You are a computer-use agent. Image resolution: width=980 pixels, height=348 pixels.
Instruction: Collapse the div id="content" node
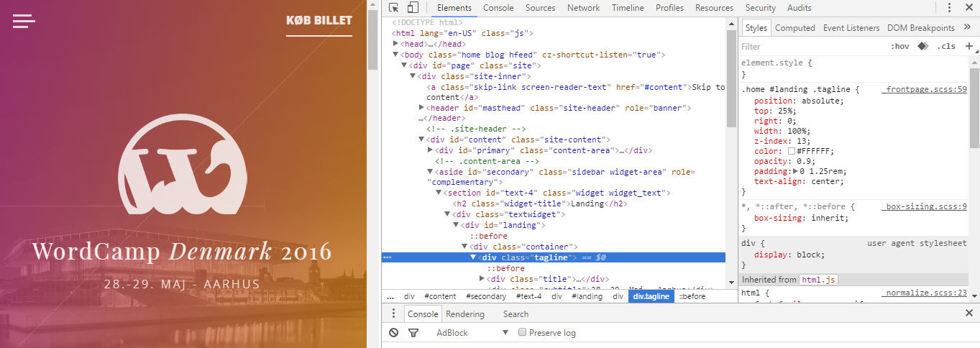coord(421,139)
